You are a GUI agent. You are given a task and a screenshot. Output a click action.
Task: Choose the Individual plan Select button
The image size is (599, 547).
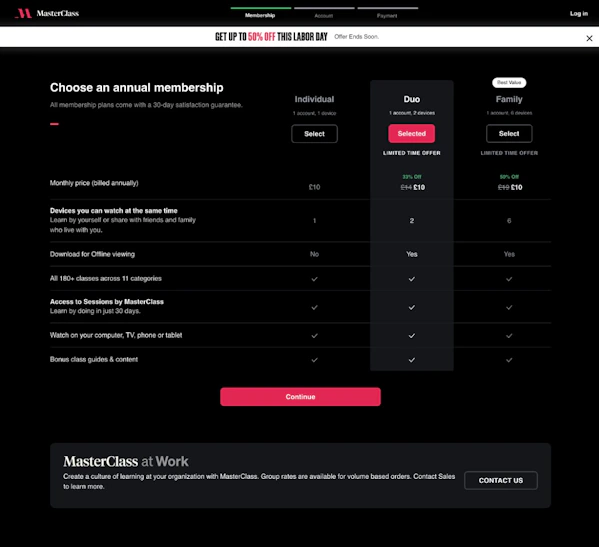[x=314, y=134]
